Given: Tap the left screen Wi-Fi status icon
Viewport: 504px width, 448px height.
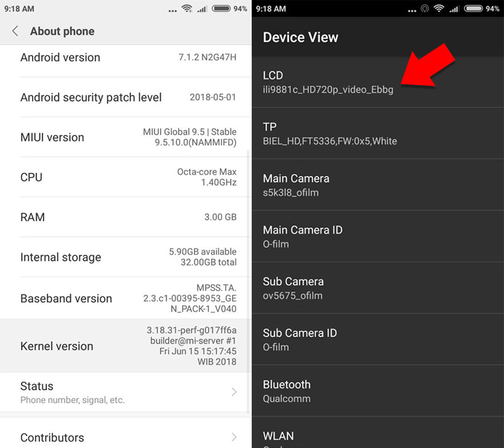Looking at the screenshot, I should tap(186, 9).
